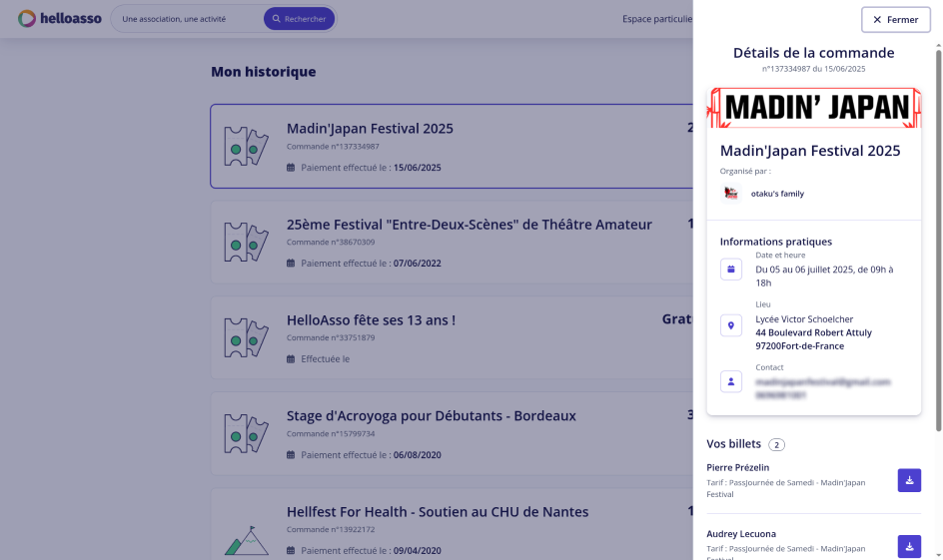Type in the association search field

(185, 19)
